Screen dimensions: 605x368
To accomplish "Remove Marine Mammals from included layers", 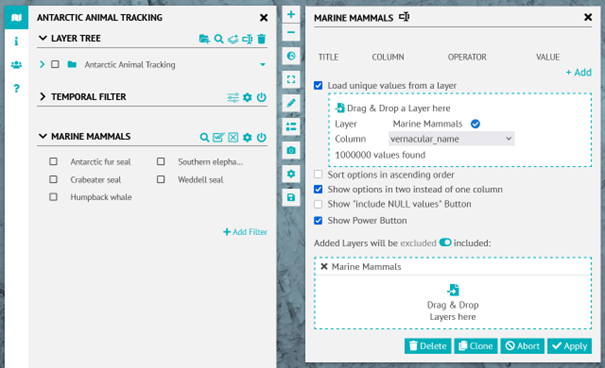I will (x=324, y=267).
